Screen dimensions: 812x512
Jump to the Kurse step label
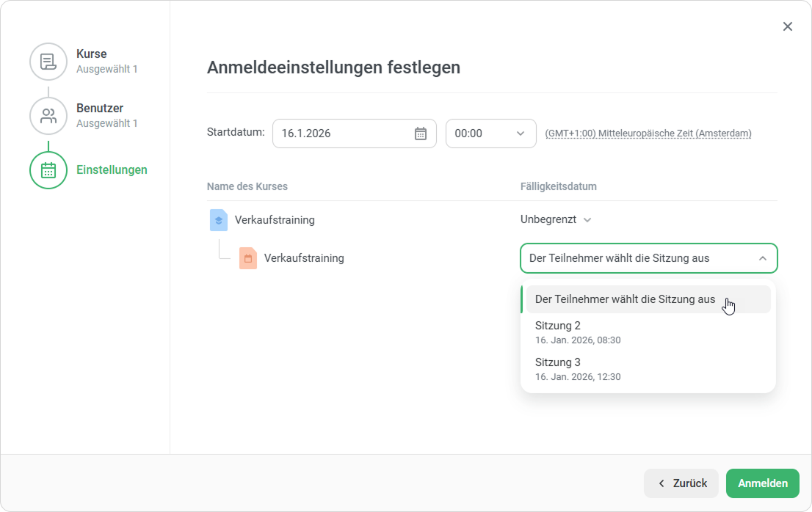tap(92, 54)
